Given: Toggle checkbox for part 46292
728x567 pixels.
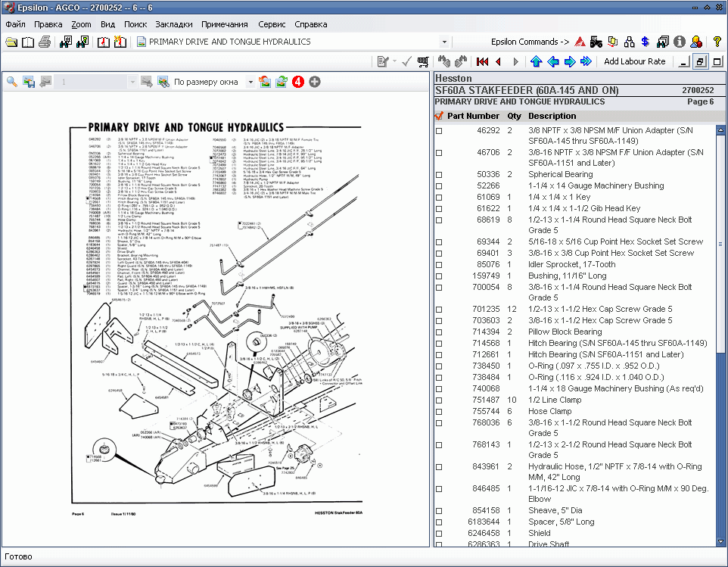Looking at the screenshot, I should coord(440,130).
